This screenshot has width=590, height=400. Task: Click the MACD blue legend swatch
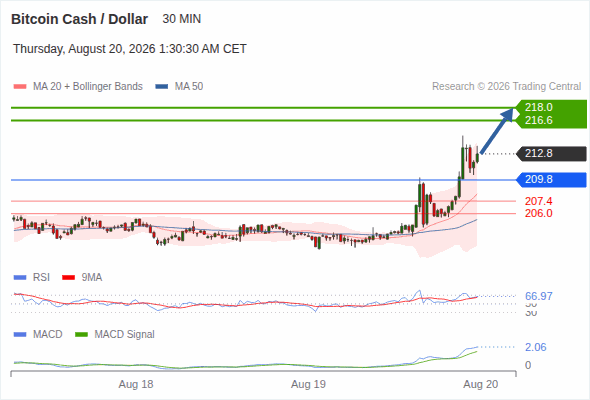point(20,335)
